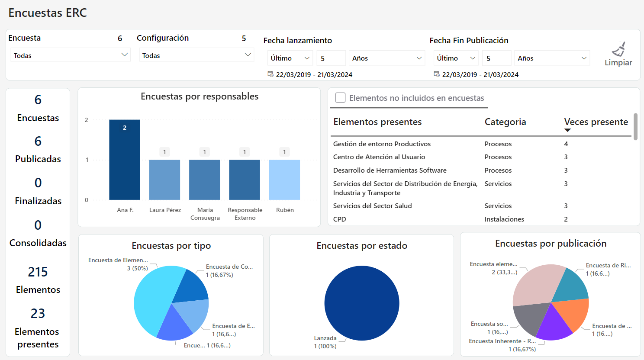Click calendar icon under Fecha lanzamiento
This screenshot has height=360, width=644.
click(x=270, y=74)
